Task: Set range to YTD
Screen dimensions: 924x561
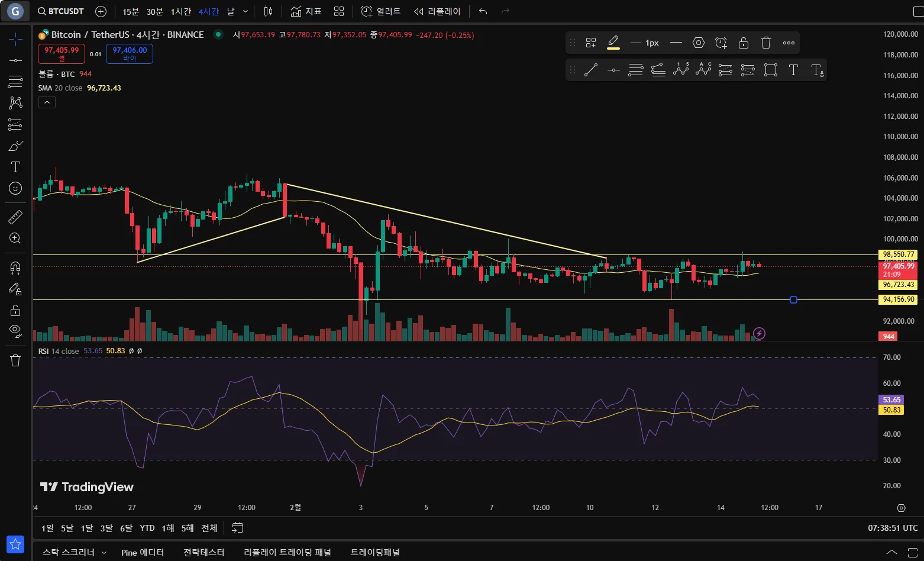Action: pos(147,528)
